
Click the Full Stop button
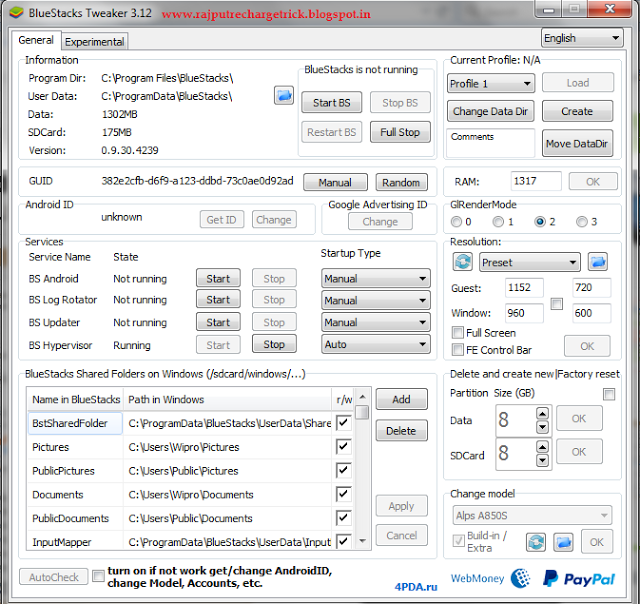pyautogui.click(x=400, y=132)
